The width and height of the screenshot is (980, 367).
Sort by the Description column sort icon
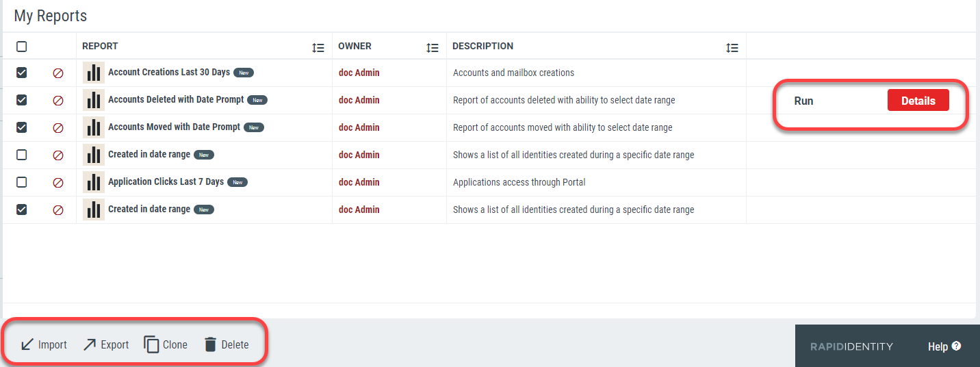click(732, 48)
